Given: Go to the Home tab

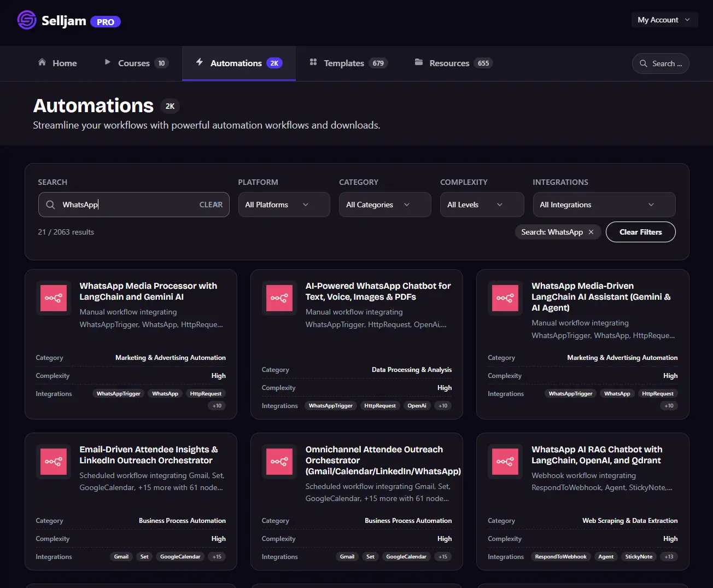Looking at the screenshot, I should 57,63.
